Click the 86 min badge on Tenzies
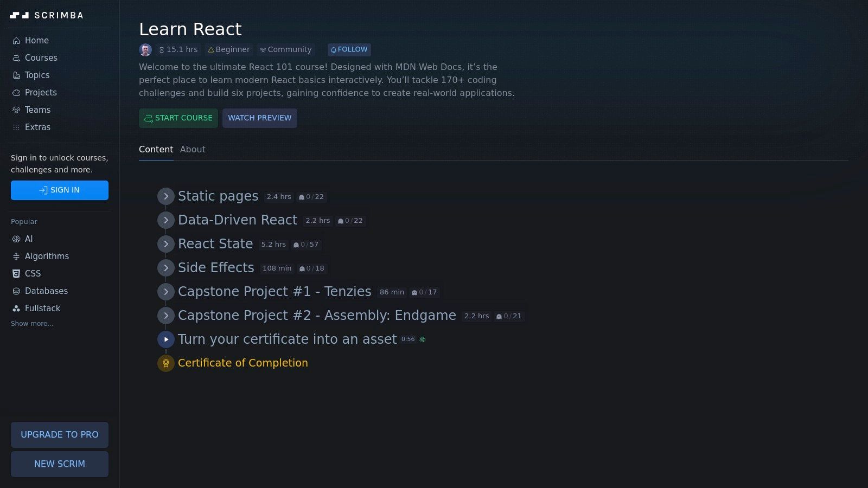The width and height of the screenshot is (868, 488). [392, 292]
